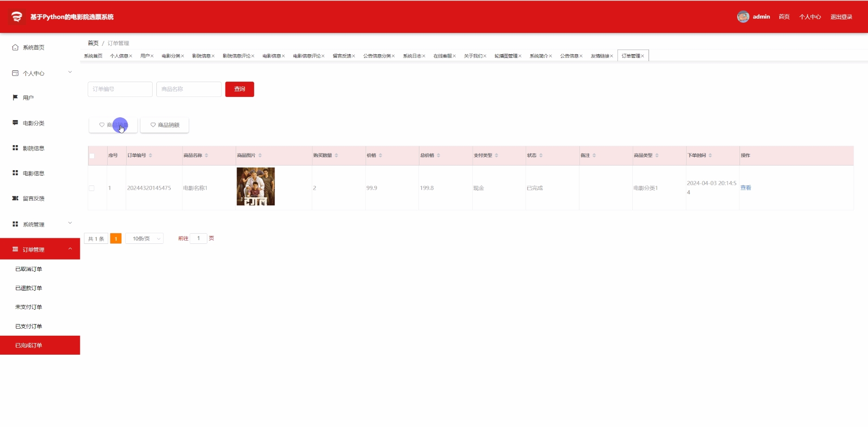Collapse the 订单管理 sidebar menu chevron

tap(70, 249)
